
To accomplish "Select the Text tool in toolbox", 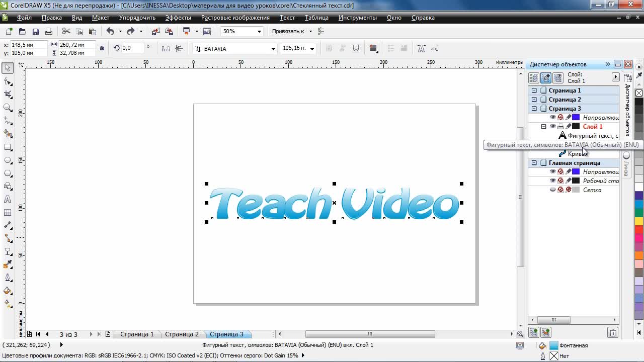I will click(x=8, y=199).
